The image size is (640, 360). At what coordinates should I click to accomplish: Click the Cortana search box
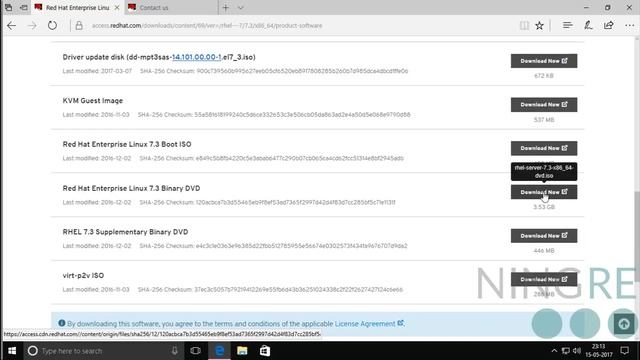104,351
